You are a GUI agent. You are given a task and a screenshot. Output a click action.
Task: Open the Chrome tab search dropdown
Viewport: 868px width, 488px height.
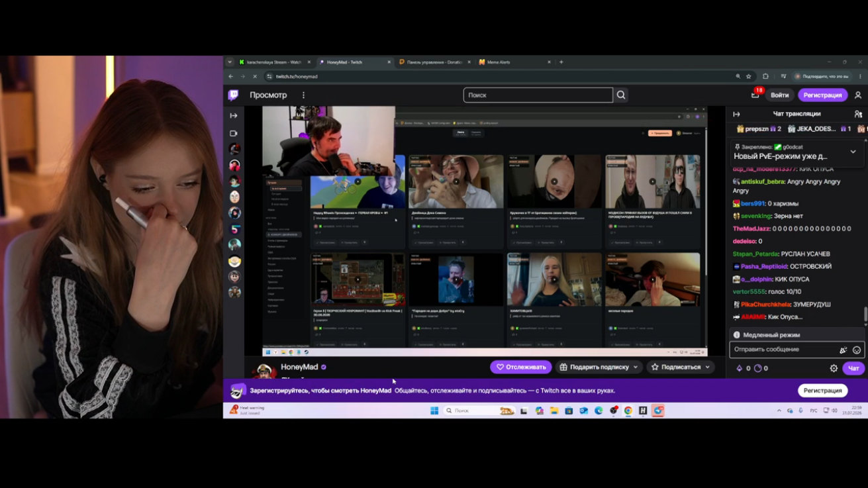[x=230, y=62]
